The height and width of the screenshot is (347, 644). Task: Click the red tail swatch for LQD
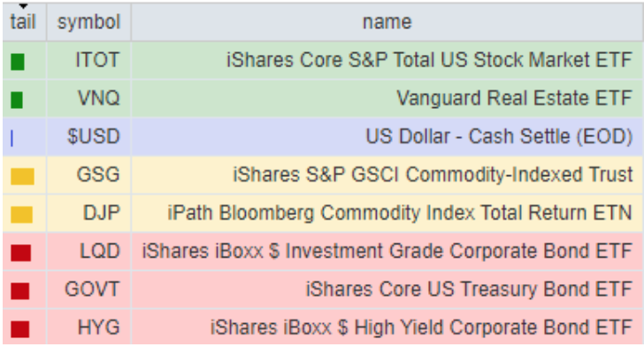21,253
